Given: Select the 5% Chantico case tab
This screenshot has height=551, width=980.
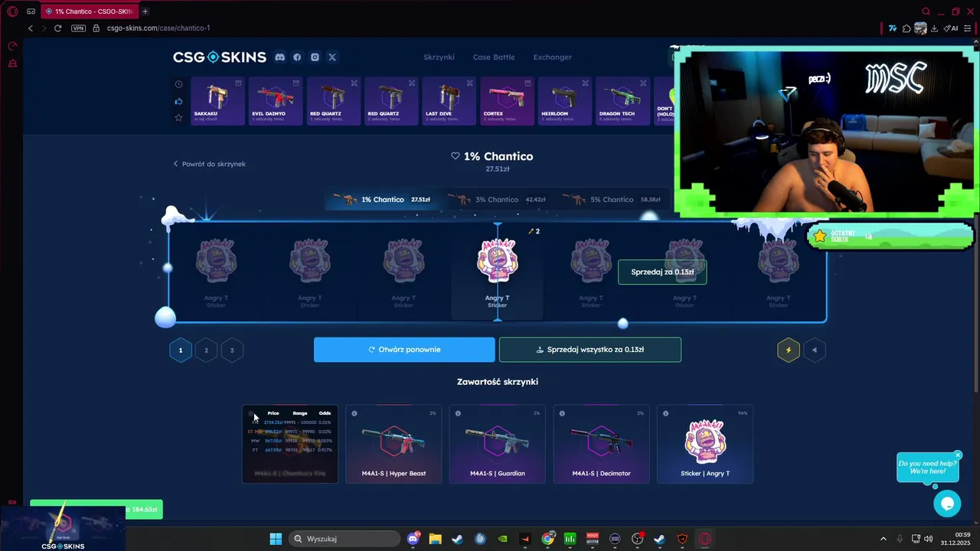Looking at the screenshot, I should point(610,200).
